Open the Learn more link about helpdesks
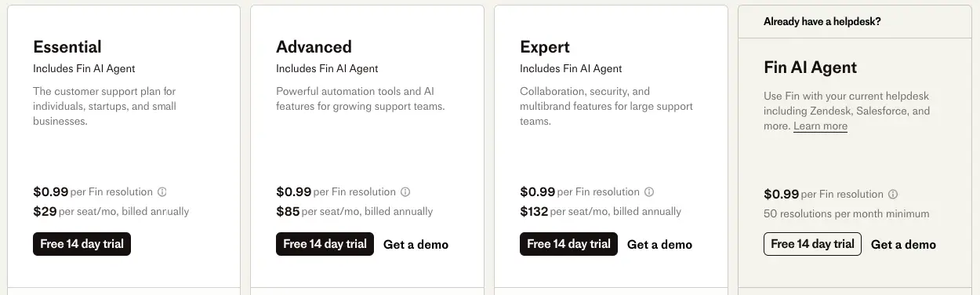This screenshot has height=295, width=980. click(x=820, y=126)
